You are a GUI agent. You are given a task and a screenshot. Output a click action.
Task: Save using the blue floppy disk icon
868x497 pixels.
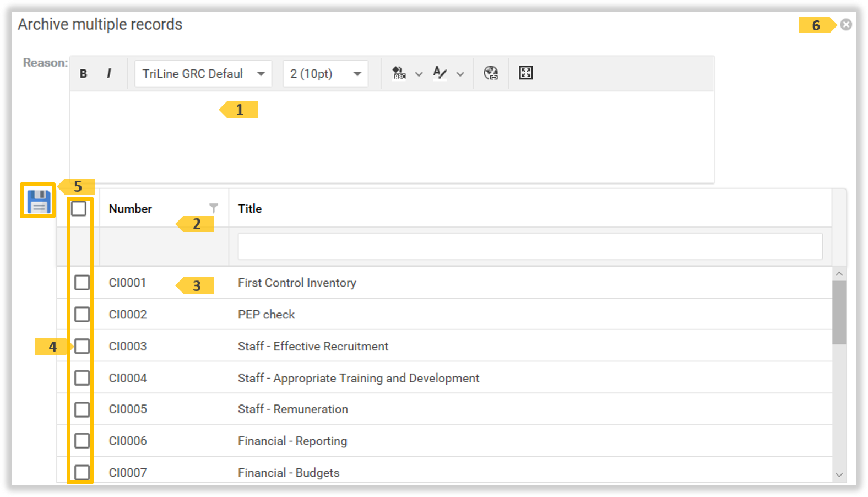39,201
